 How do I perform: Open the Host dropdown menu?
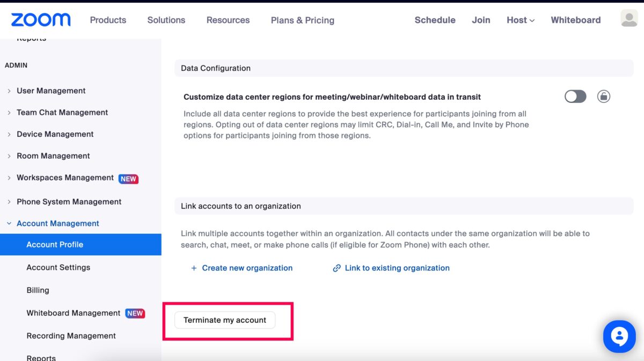click(521, 20)
